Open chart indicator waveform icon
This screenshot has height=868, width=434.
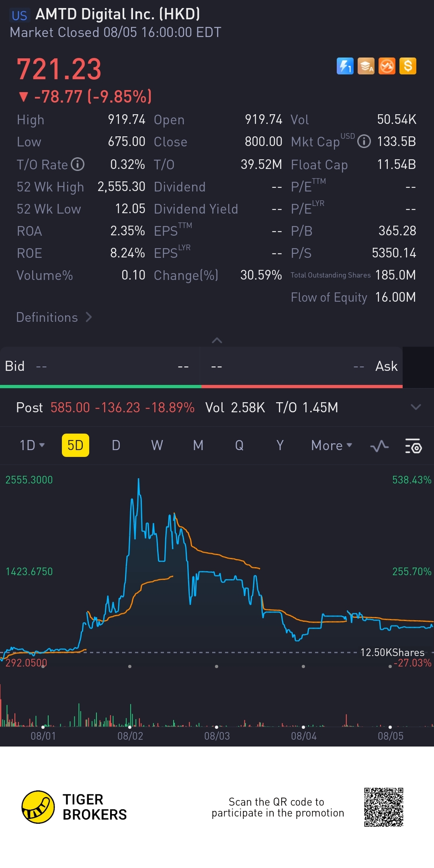tap(379, 446)
